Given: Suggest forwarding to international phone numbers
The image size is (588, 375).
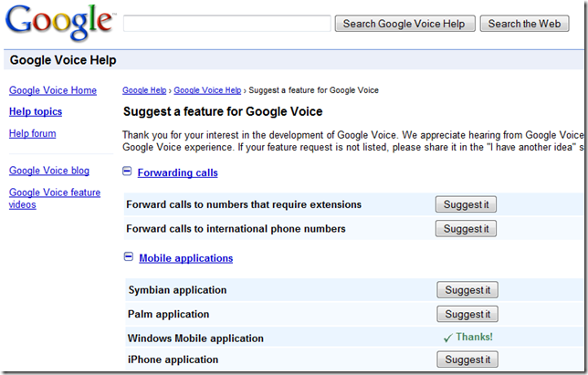Looking at the screenshot, I should click(467, 228).
